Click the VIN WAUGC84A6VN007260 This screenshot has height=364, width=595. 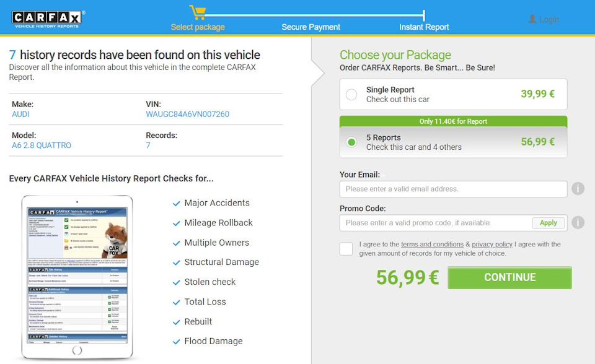(x=187, y=114)
